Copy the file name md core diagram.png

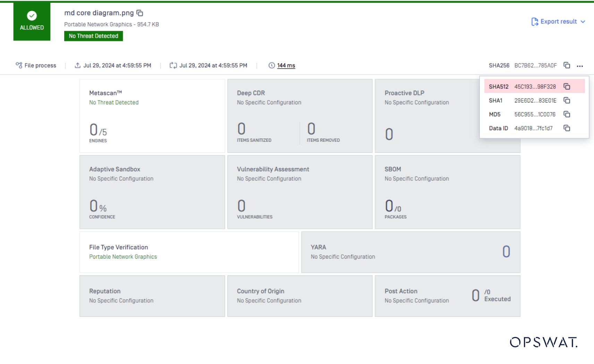(x=140, y=13)
